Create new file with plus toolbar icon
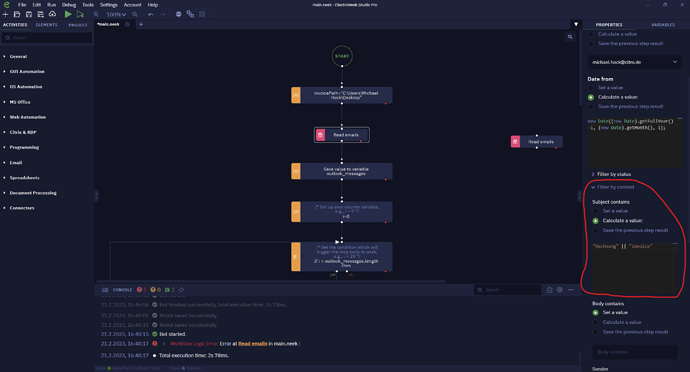690x372 pixels. [x=5, y=14]
